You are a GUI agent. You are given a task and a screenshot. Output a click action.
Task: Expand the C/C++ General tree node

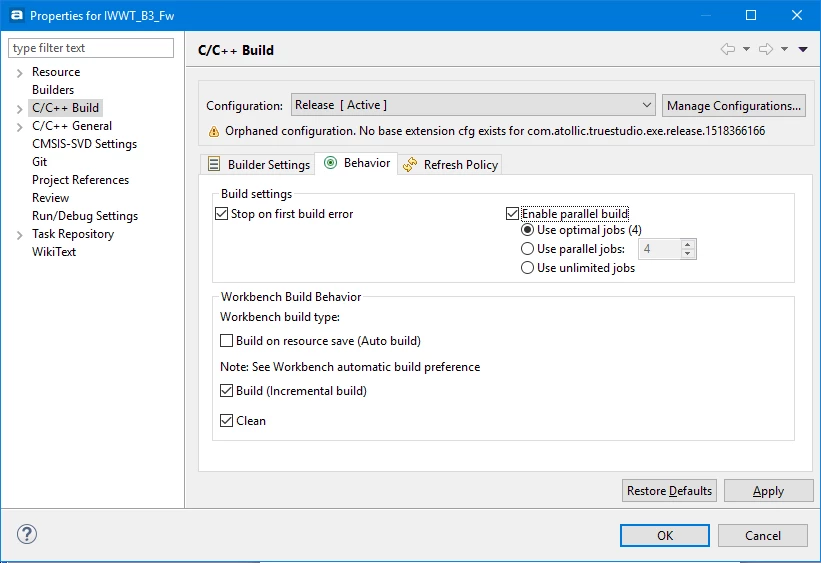(19, 127)
